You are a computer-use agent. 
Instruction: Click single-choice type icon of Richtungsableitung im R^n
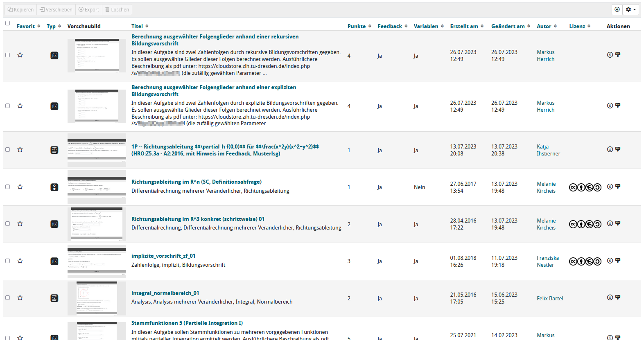54,187
